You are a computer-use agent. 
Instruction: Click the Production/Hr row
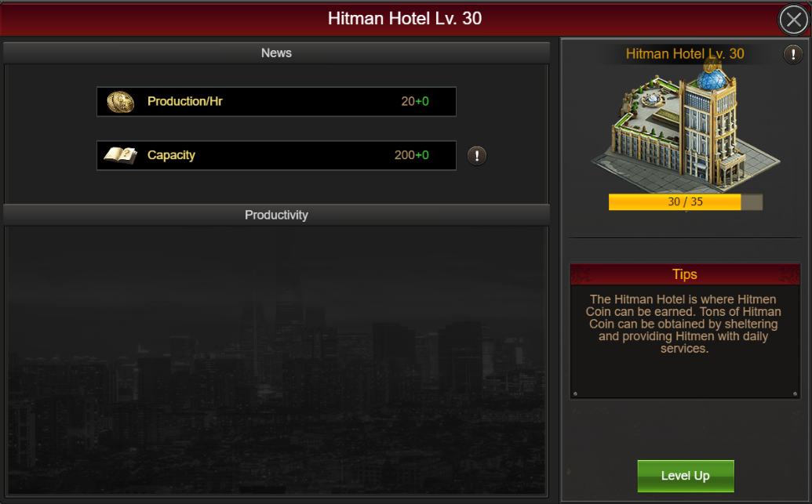pyautogui.click(x=276, y=101)
